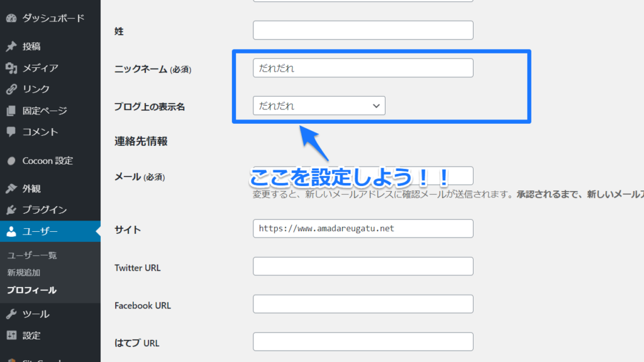This screenshot has width=644, height=362.
Task: Open the メディア media icon
Action: tap(11, 68)
